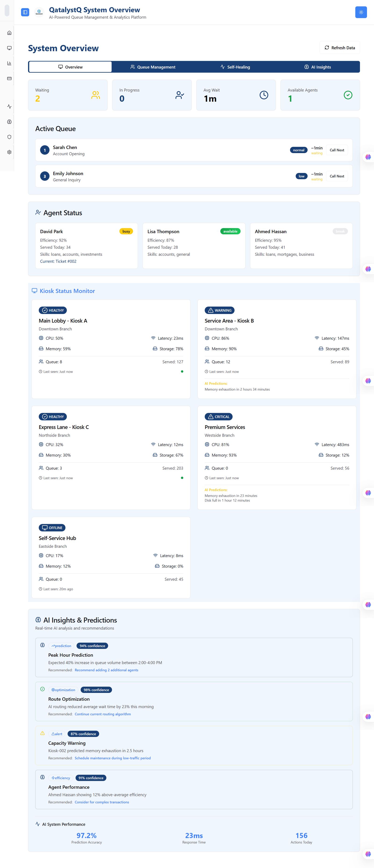Call Next for Emily Johnson
The image size is (374, 868).
tap(337, 176)
